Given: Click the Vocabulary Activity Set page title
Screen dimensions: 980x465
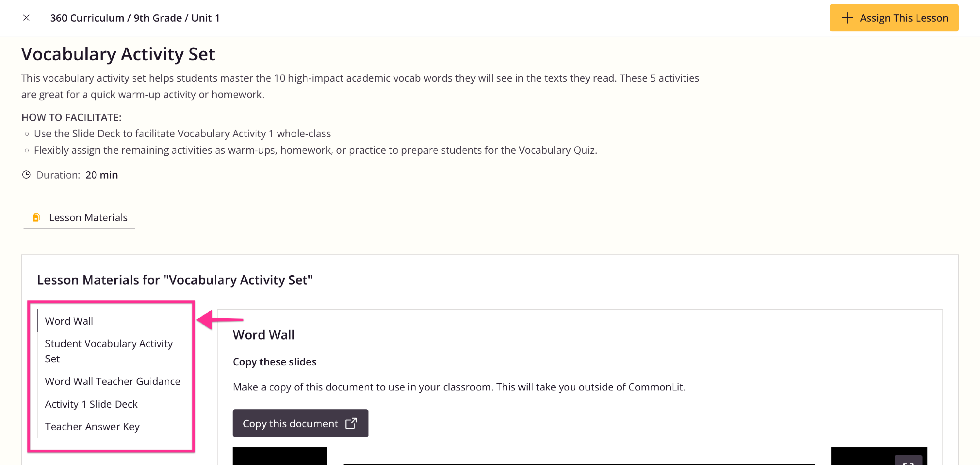Looking at the screenshot, I should click(118, 54).
